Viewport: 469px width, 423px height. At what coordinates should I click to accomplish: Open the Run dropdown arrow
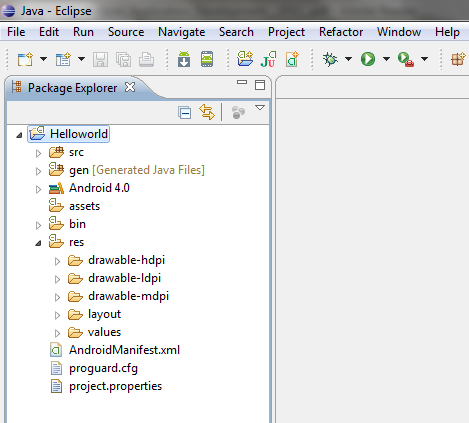tap(386, 59)
